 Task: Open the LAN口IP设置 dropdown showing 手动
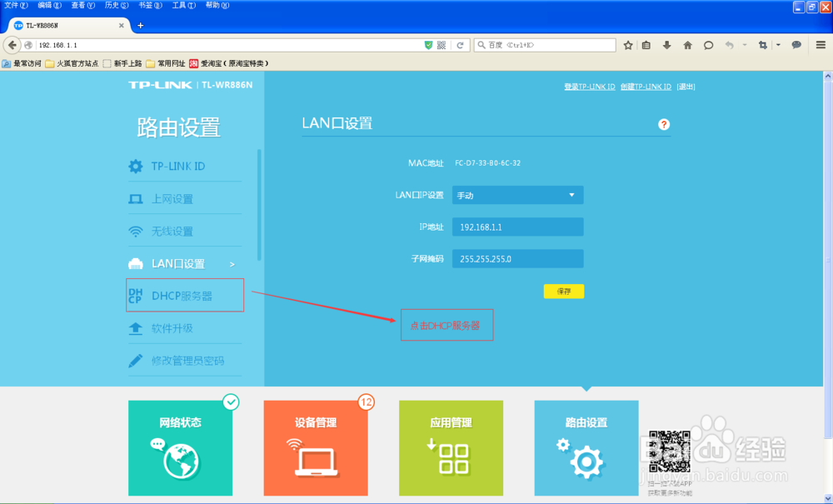[518, 195]
